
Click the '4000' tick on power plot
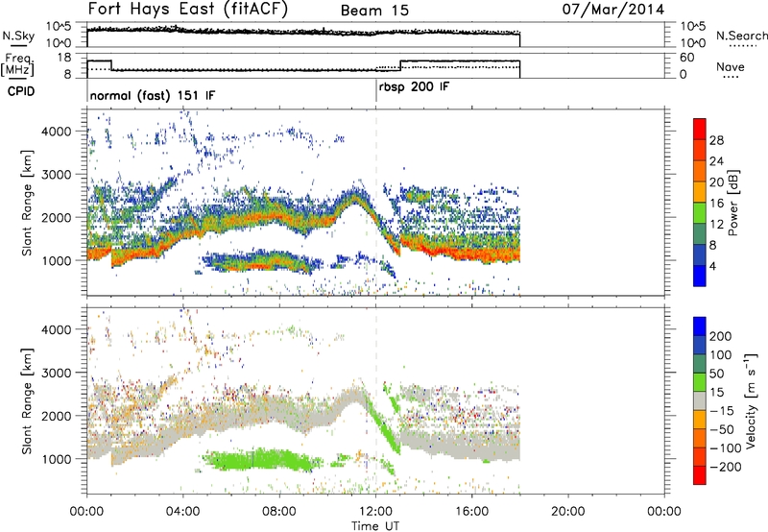[57, 132]
